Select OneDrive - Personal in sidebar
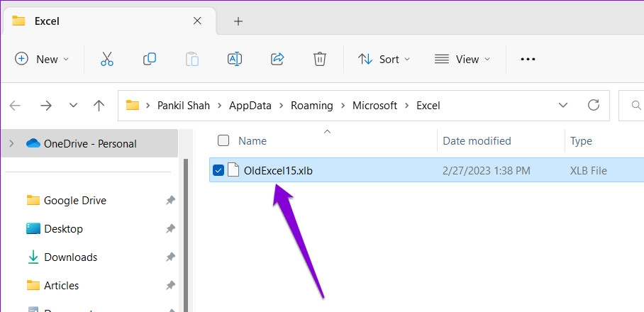Image resolution: width=644 pixels, height=312 pixels. tap(89, 143)
